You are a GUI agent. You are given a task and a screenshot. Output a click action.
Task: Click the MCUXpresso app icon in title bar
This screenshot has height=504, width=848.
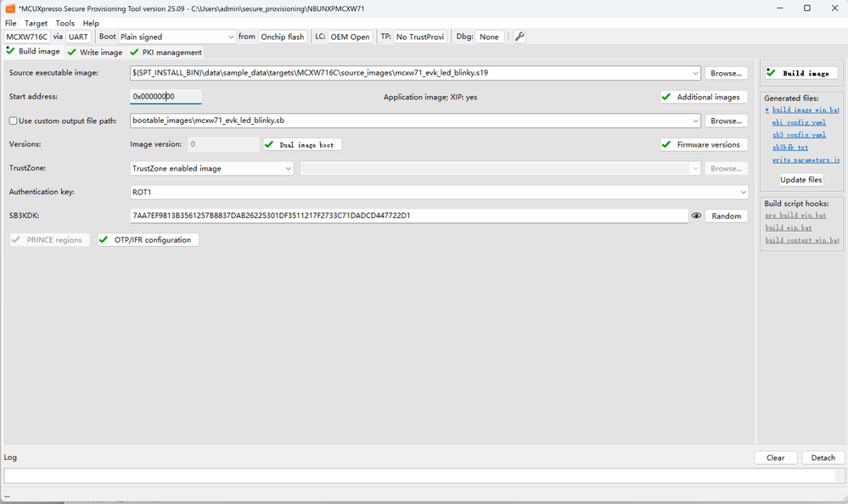pyautogui.click(x=9, y=8)
